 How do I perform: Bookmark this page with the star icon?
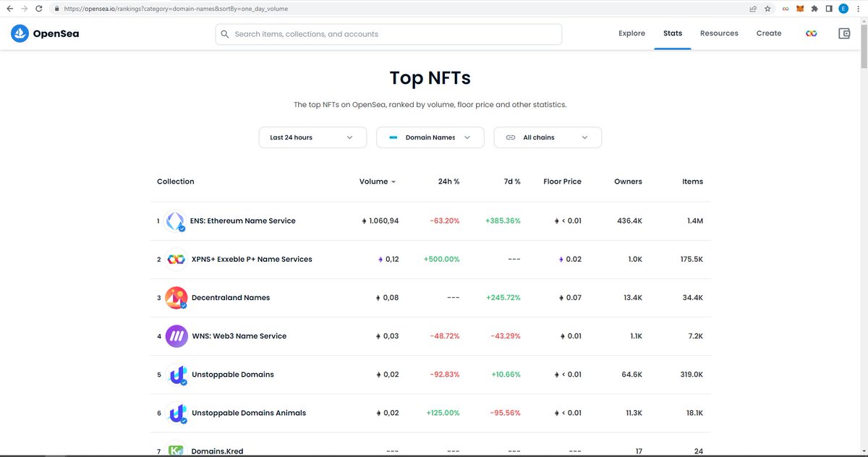tap(767, 9)
